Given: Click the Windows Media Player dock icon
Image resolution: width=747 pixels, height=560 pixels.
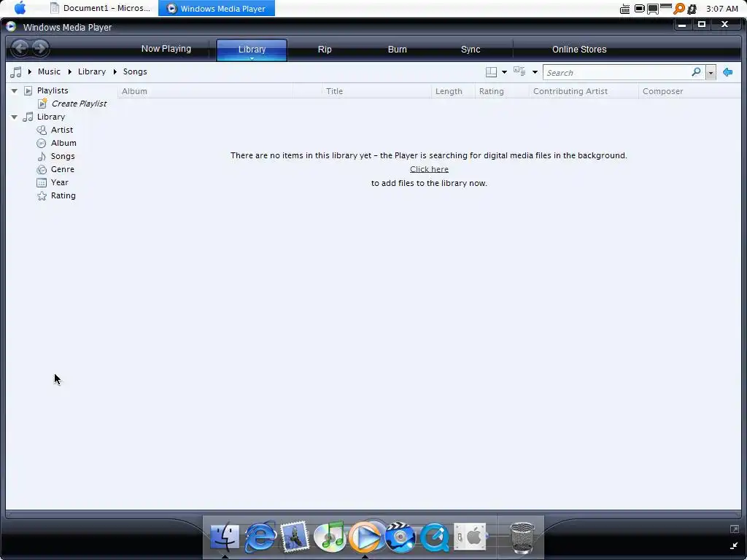Looking at the screenshot, I should tap(366, 537).
